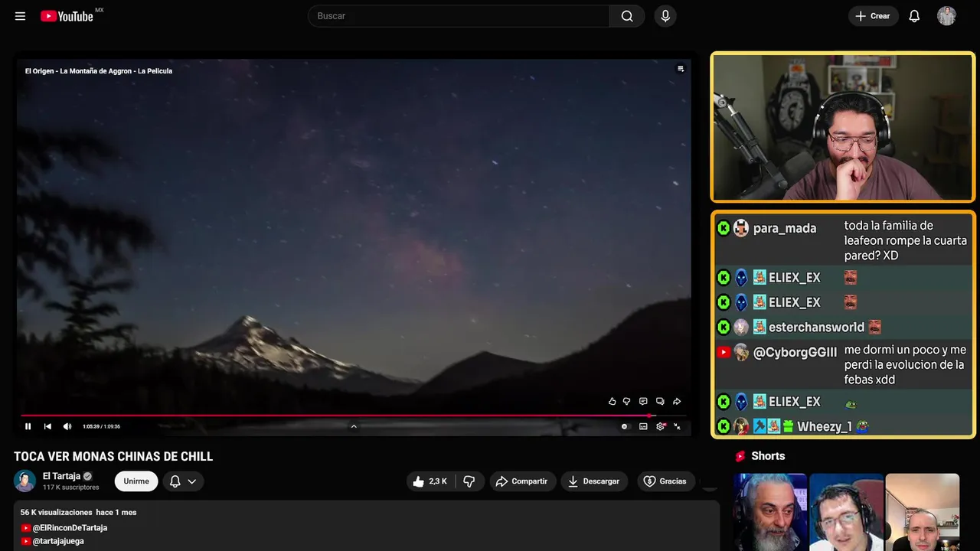
Task: Restart video with the previous button
Action: pos(47,426)
